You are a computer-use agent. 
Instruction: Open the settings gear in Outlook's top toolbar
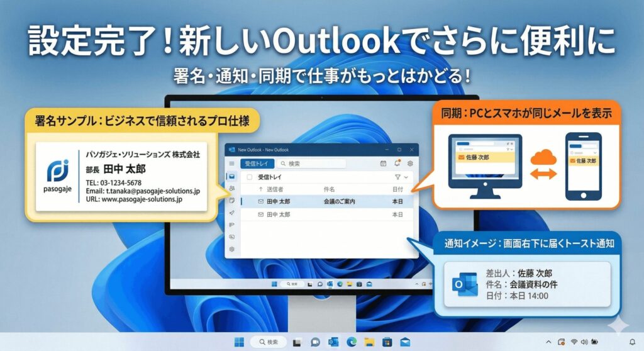[410, 164]
